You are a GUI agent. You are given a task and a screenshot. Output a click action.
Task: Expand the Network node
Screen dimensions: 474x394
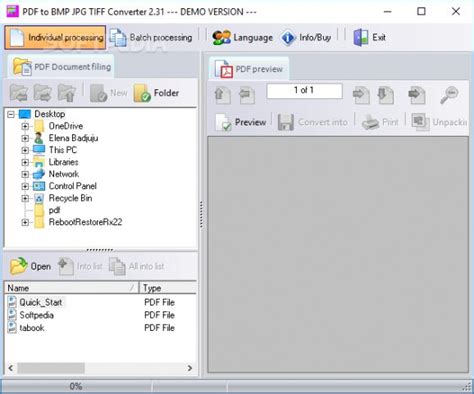25,174
